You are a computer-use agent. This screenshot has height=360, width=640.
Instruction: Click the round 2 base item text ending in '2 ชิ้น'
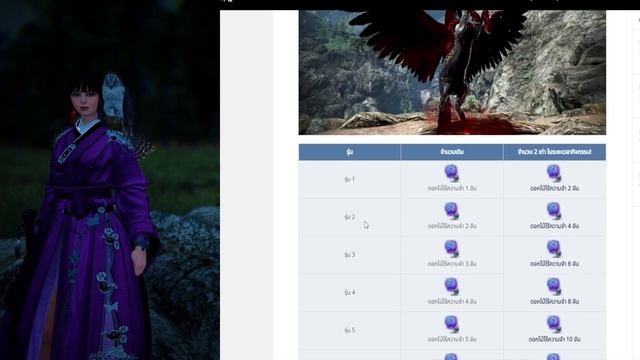point(452,226)
